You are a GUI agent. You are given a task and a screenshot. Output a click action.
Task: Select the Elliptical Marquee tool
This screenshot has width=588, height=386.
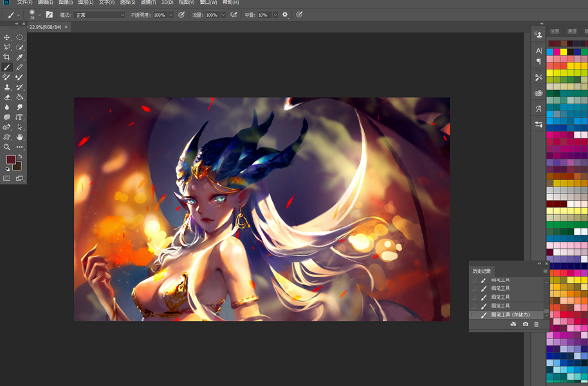tap(19, 37)
